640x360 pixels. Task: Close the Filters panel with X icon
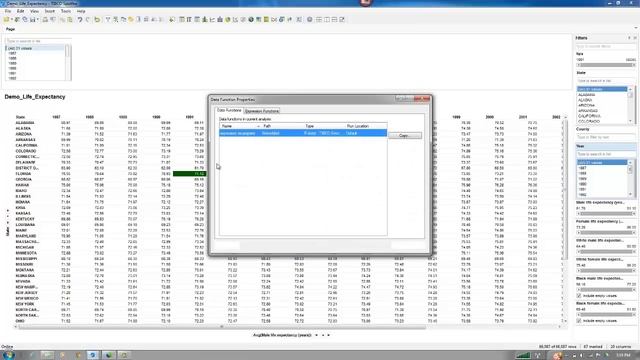tap(635, 38)
